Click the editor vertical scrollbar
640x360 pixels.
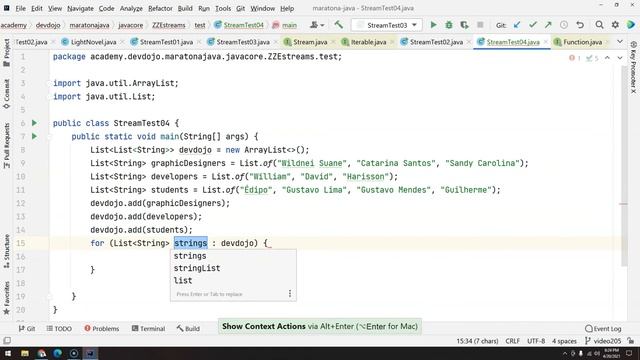[x=624, y=167]
